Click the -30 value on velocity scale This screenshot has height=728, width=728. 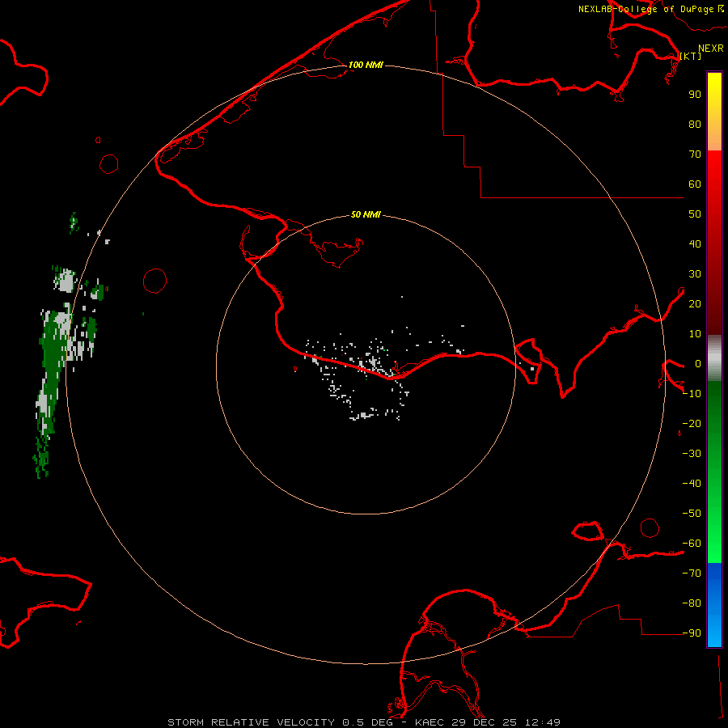692,454
